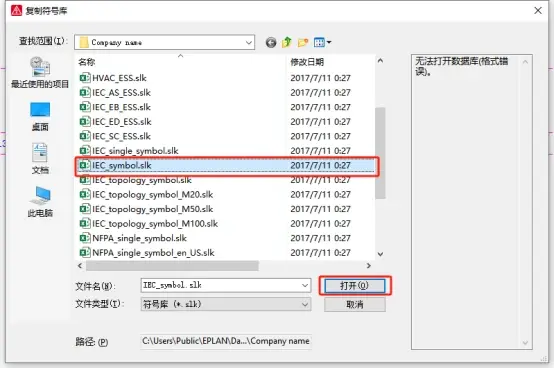
Task: Click the file list vertical scrollbar down arrow
Action: 380,254
